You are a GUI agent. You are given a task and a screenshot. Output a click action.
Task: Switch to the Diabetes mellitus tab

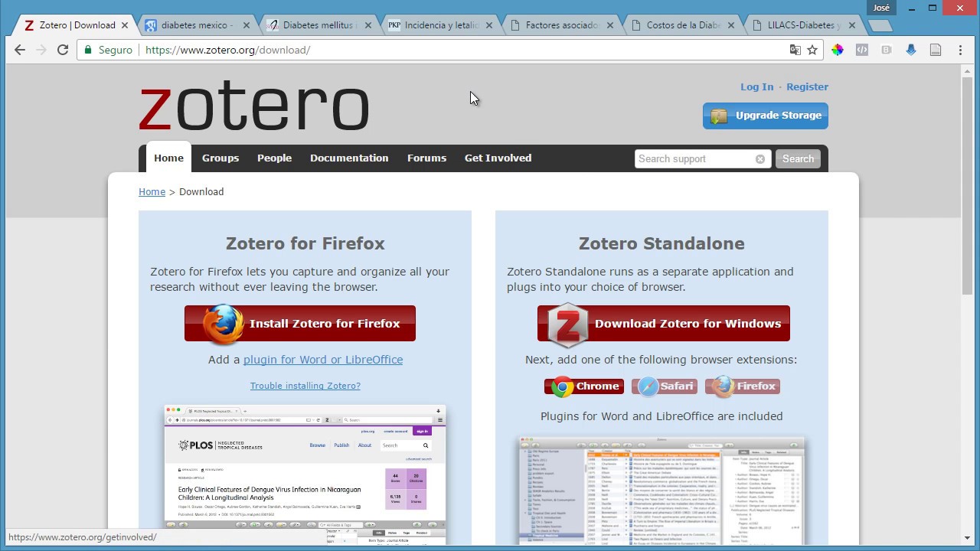(x=318, y=25)
